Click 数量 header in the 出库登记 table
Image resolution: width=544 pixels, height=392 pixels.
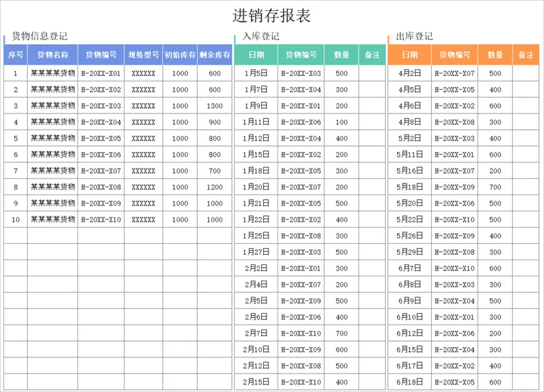point(495,55)
